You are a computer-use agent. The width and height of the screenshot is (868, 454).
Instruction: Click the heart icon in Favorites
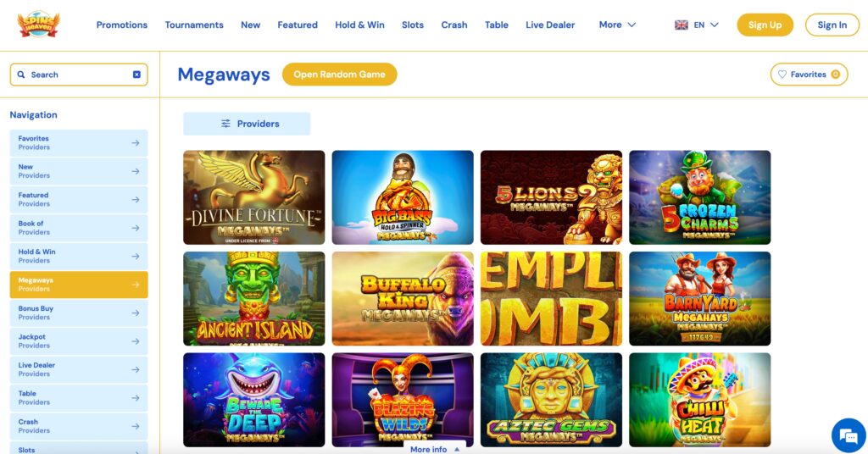[782, 74]
